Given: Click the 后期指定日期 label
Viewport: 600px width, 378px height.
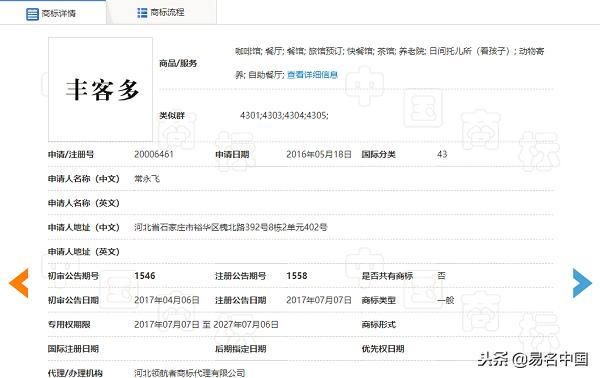Looking at the screenshot, I should click(241, 349).
